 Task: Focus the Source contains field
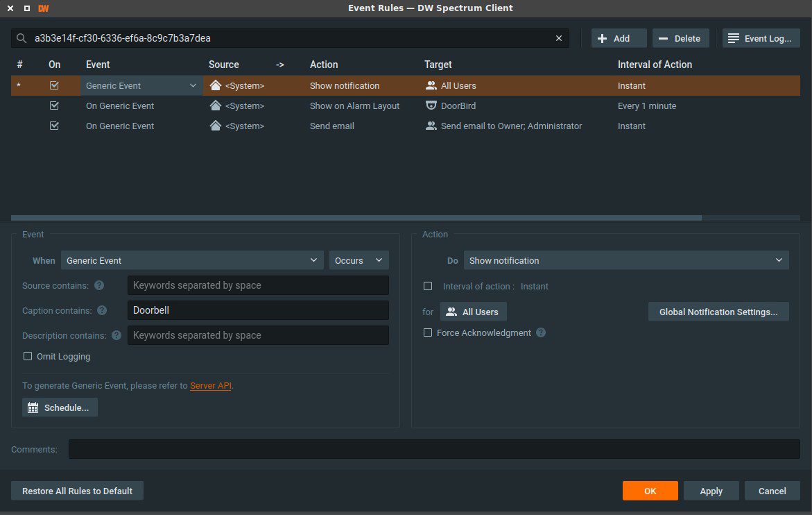(258, 285)
